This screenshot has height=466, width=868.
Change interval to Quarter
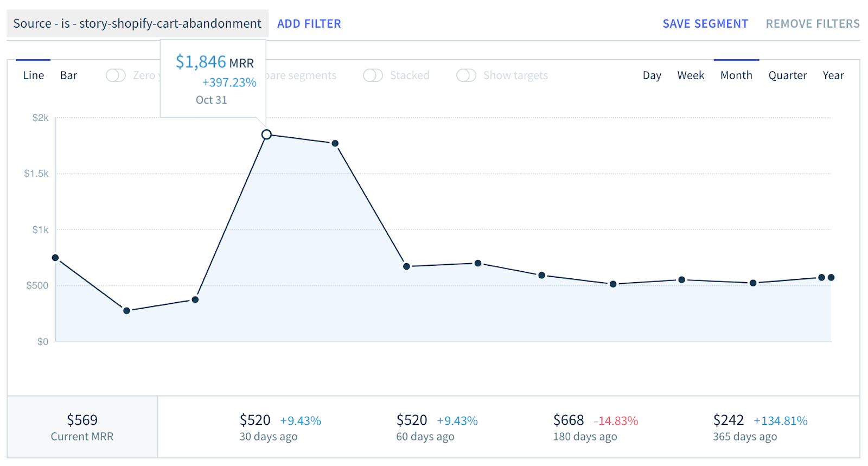[x=787, y=75]
